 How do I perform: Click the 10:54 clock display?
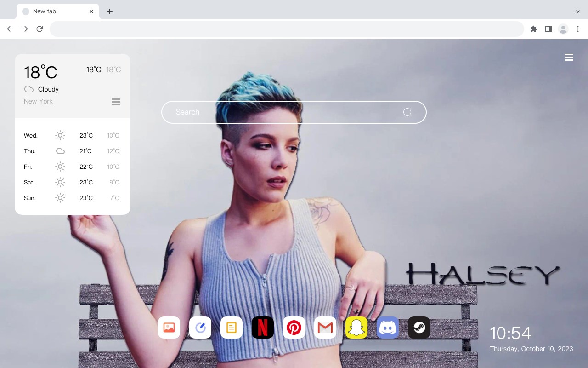coord(510,333)
